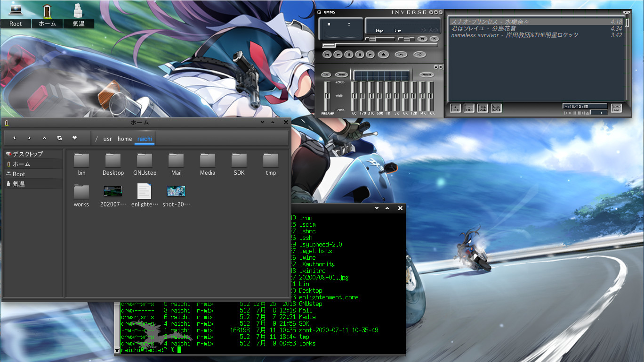
Task: Click the XMMS eject button
Action: pyautogui.click(x=383, y=55)
